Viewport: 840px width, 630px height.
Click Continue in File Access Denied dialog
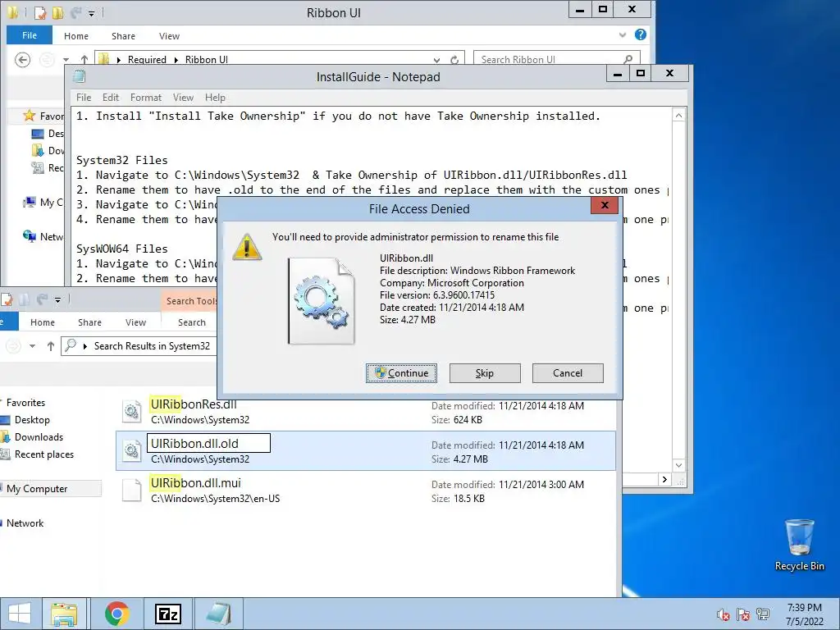coord(401,373)
